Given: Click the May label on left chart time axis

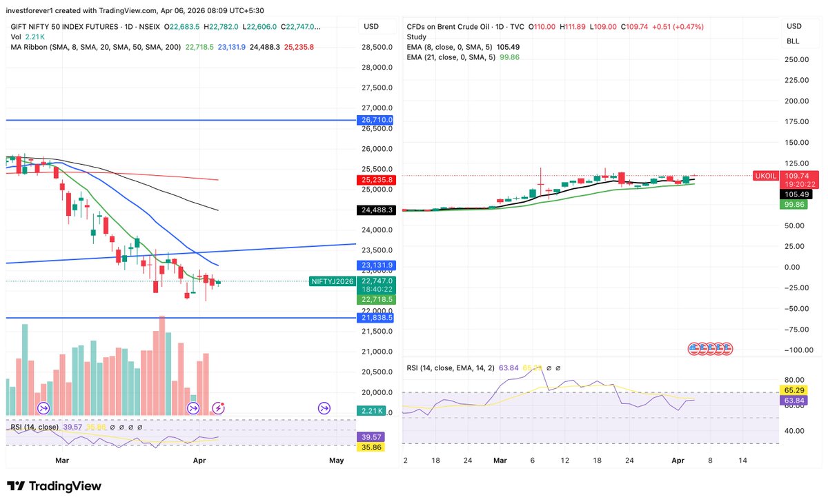Looking at the screenshot, I should tap(336, 460).
